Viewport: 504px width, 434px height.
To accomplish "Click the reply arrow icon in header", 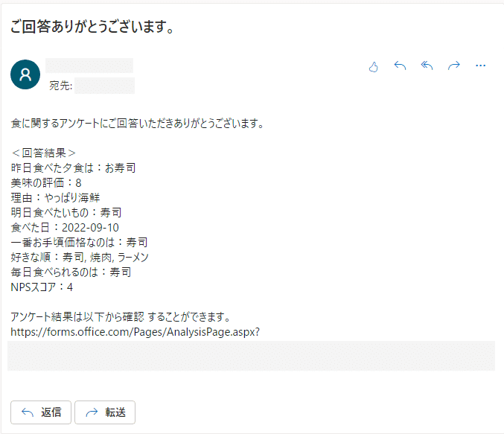I will click(x=400, y=66).
